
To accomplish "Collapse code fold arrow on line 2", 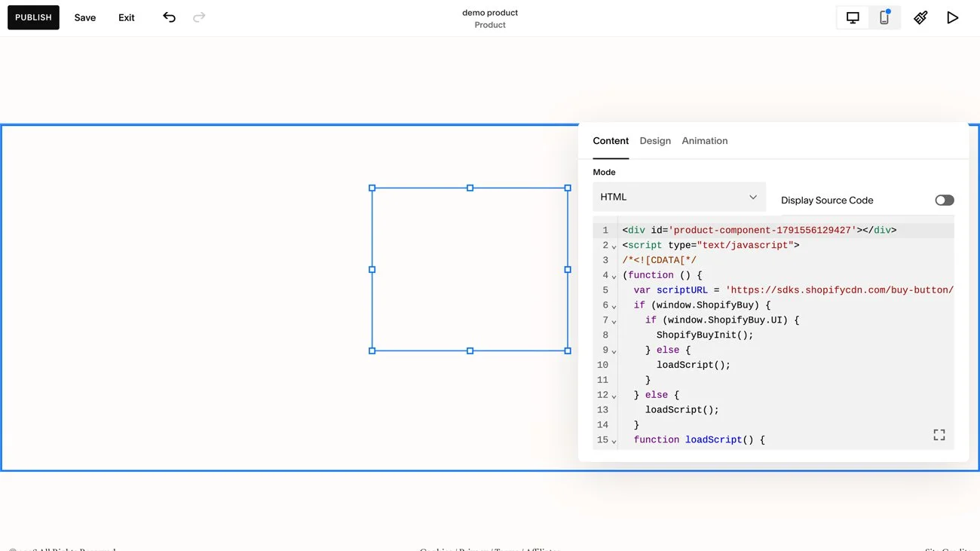I will coord(614,246).
